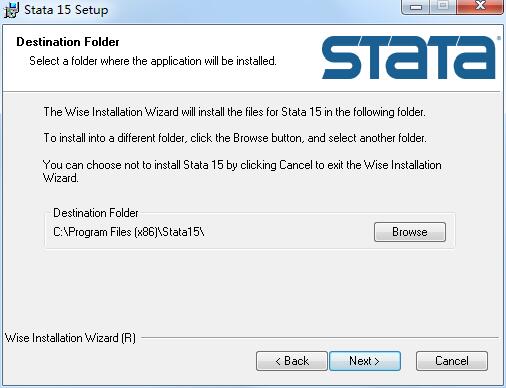Click the Wise Installation Wizard (R) footer label
This screenshot has height=388, width=506.
tap(70, 338)
